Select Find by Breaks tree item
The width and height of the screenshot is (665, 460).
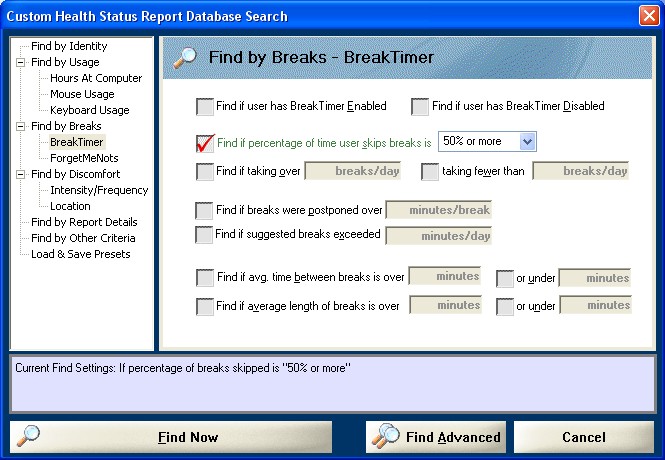point(66,126)
